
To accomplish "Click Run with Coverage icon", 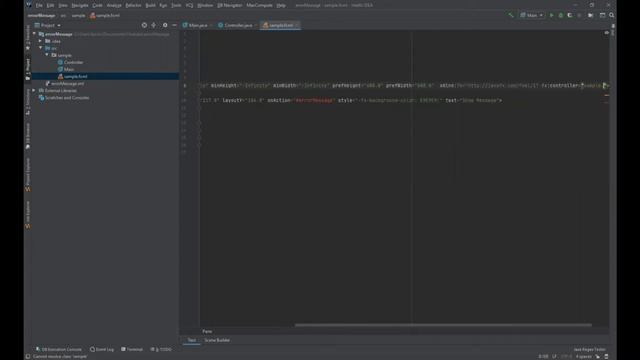I will tap(570, 15).
